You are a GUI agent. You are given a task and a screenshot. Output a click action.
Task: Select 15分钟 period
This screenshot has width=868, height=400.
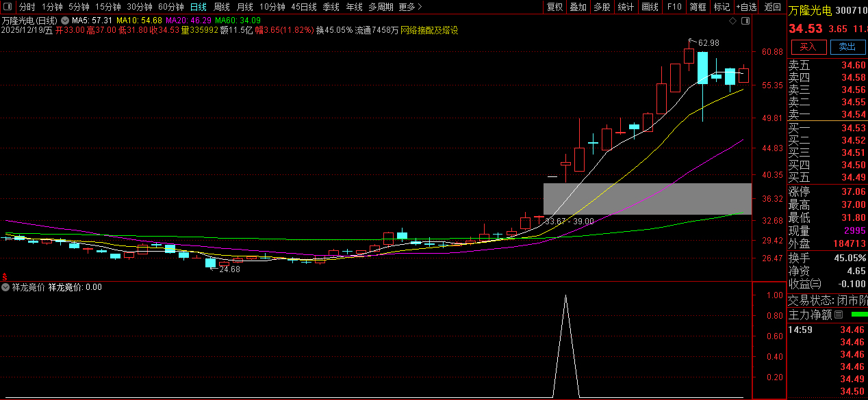pos(107,7)
